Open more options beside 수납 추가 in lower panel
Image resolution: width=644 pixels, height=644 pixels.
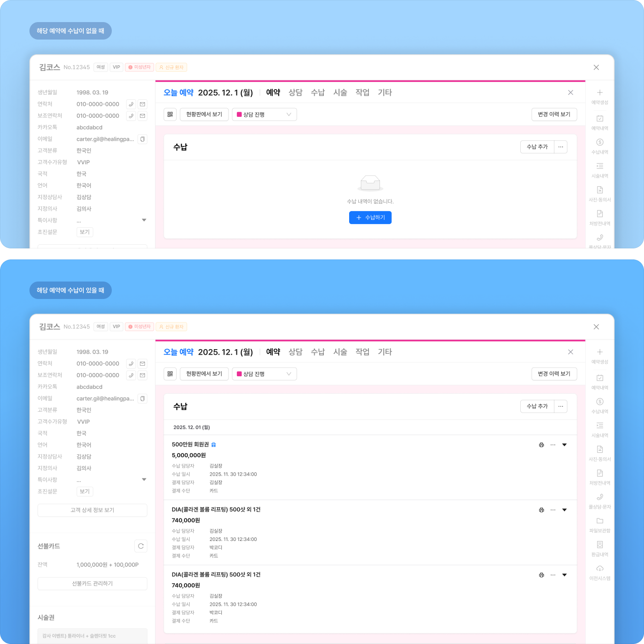(561, 407)
